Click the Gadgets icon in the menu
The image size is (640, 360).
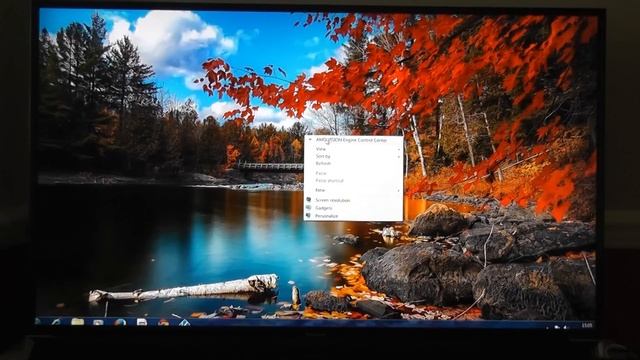click(309, 208)
